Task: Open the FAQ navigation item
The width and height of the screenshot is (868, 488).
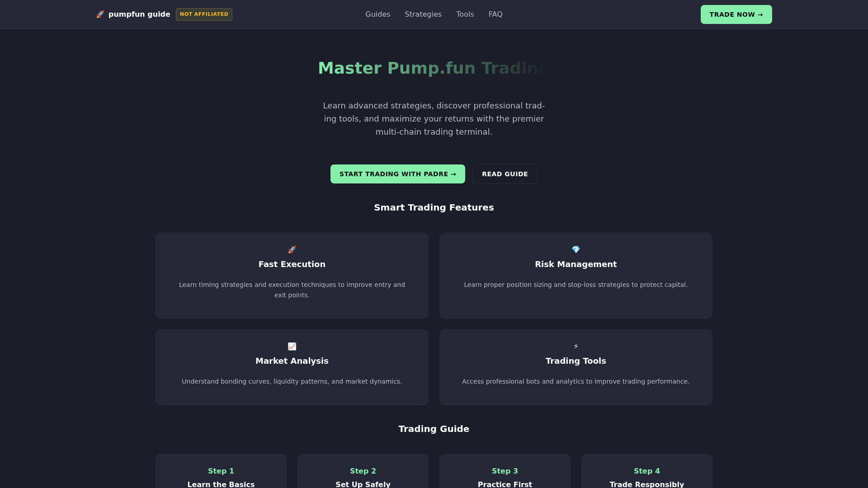Action: point(495,14)
